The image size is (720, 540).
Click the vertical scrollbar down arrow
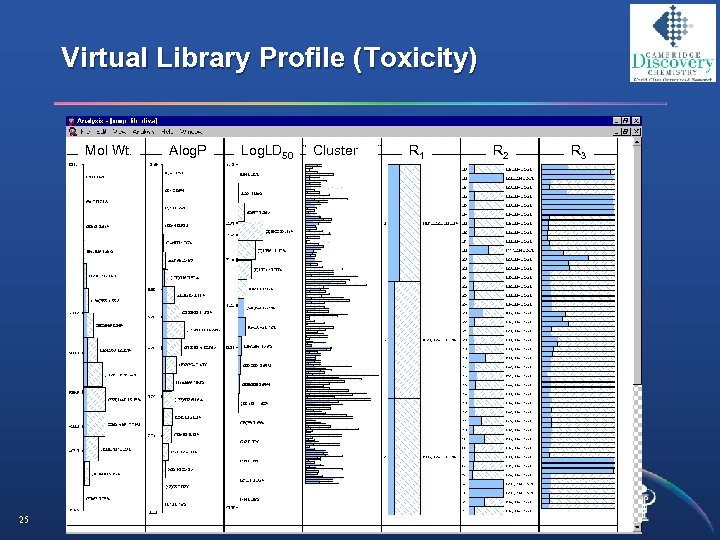(637, 527)
